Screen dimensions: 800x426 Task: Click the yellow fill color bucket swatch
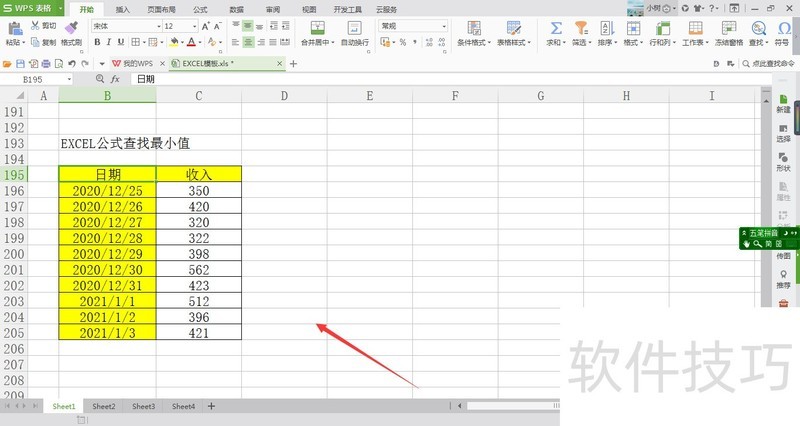[174, 42]
